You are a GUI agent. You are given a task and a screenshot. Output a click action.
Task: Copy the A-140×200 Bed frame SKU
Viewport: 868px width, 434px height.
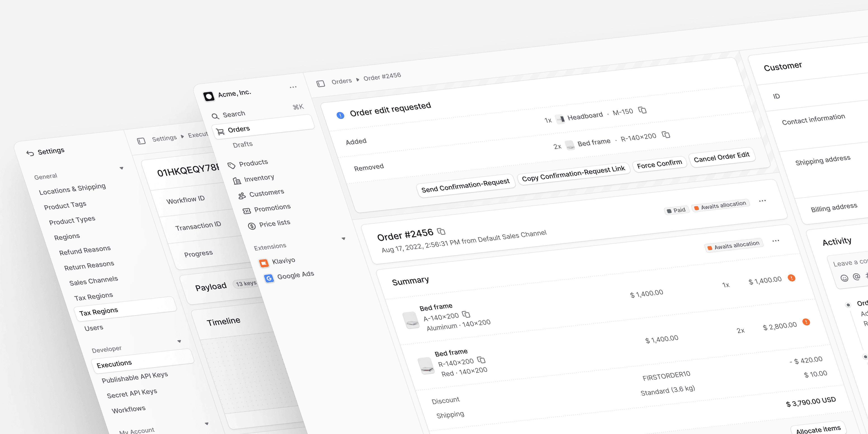(x=466, y=315)
